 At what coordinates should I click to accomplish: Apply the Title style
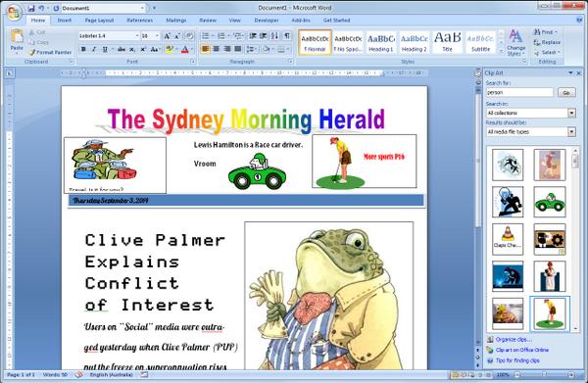click(x=448, y=43)
